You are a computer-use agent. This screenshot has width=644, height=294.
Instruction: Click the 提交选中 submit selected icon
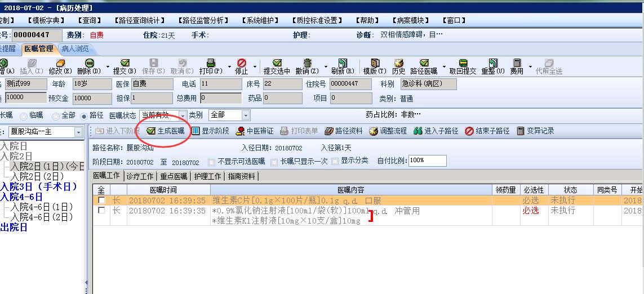277,63
